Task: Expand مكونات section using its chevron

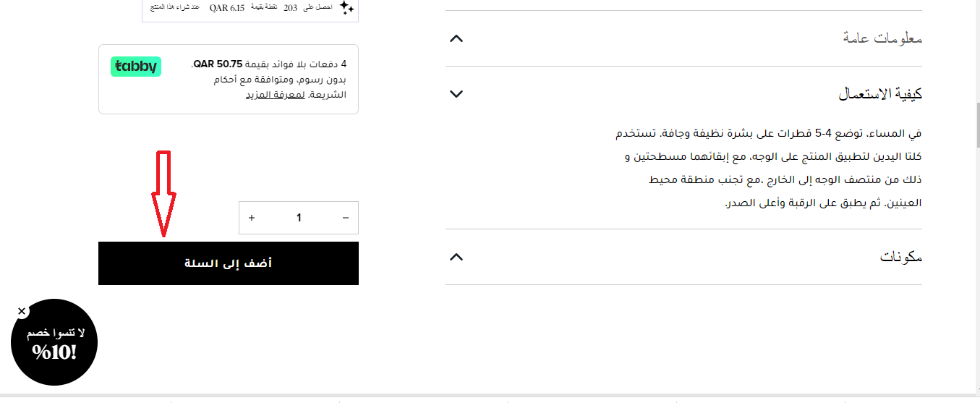Action: (x=456, y=257)
